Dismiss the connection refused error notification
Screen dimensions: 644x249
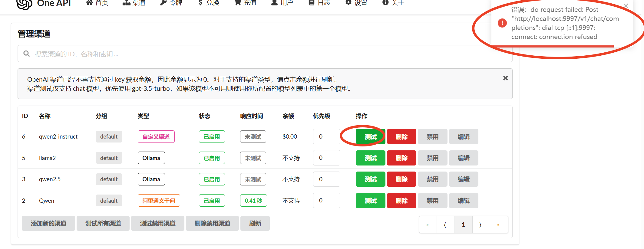click(626, 6)
